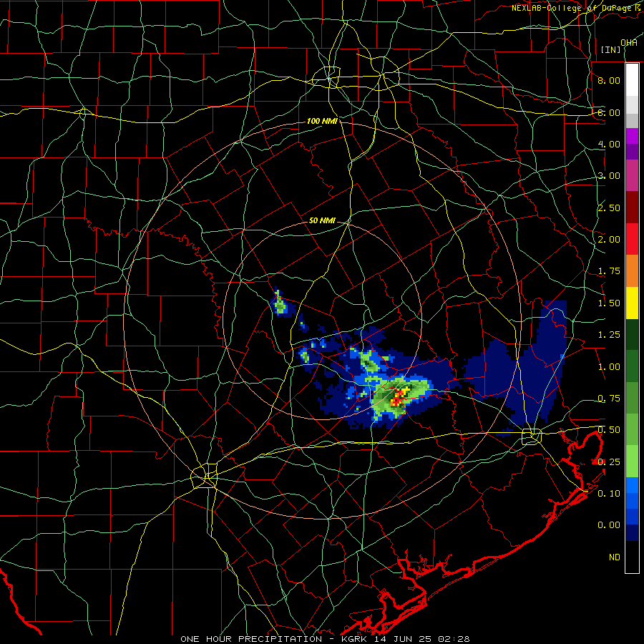The image size is (644, 644).
Task: Select the 0.75 legend value
Action: [609, 399]
